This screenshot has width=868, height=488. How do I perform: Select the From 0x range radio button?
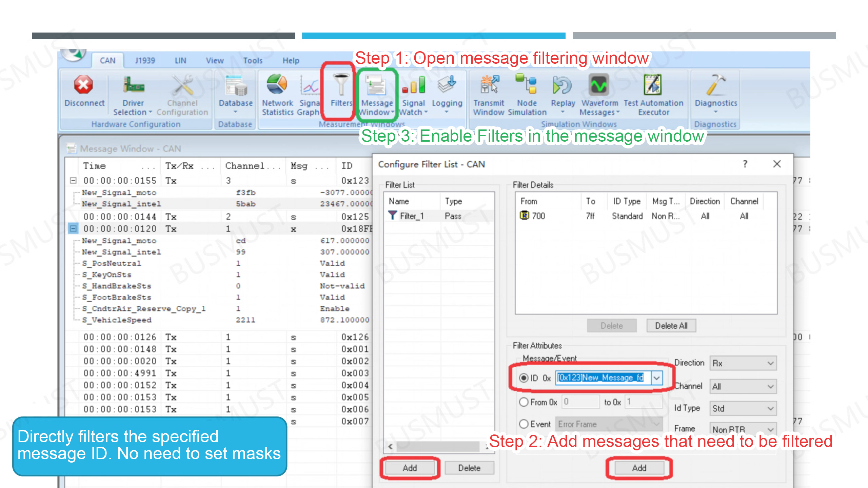click(524, 402)
